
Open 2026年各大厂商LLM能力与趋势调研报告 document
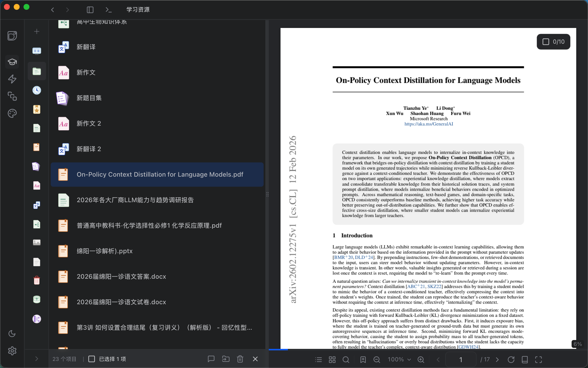pyautogui.click(x=135, y=200)
